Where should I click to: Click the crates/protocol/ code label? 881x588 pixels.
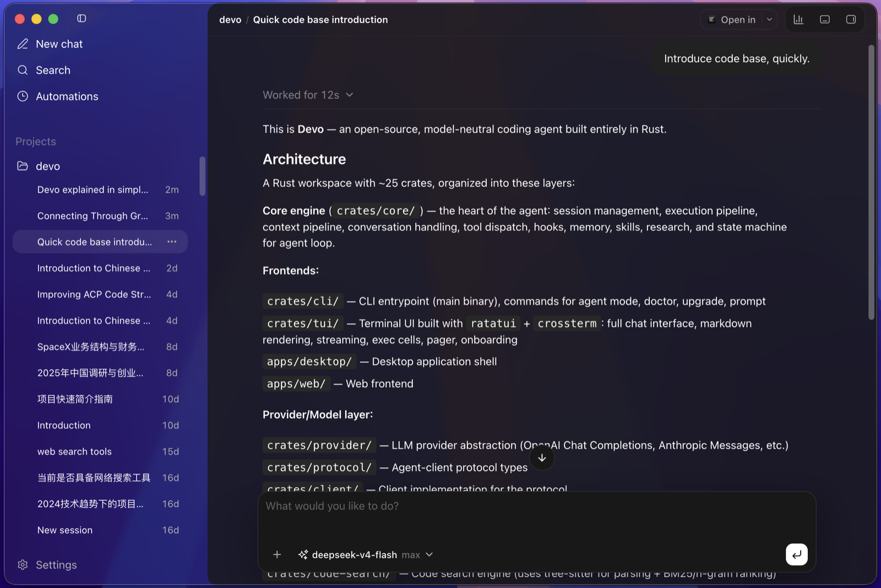[x=319, y=467]
